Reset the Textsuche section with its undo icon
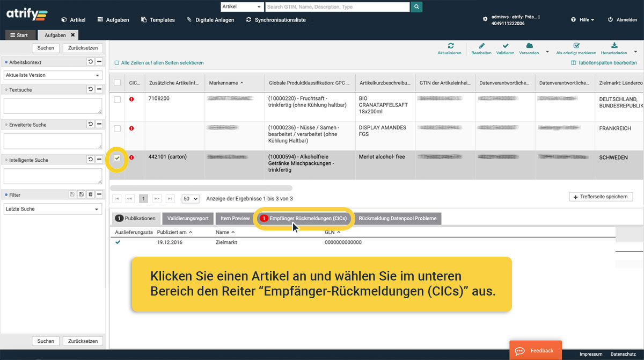The height and width of the screenshot is (360, 644). [x=91, y=90]
